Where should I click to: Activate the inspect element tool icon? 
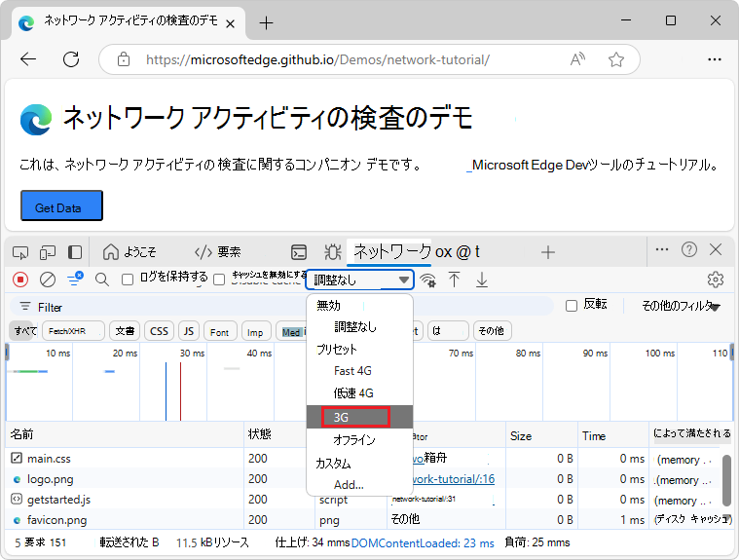20,252
